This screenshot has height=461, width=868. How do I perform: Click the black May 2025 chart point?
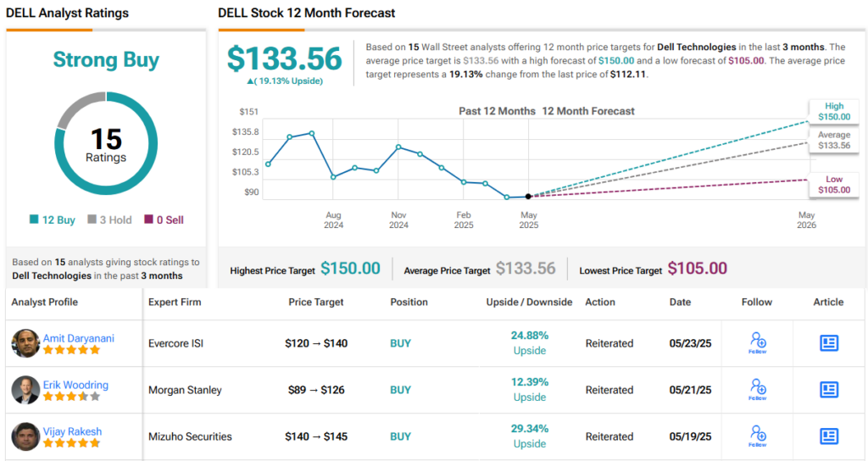[x=528, y=197]
